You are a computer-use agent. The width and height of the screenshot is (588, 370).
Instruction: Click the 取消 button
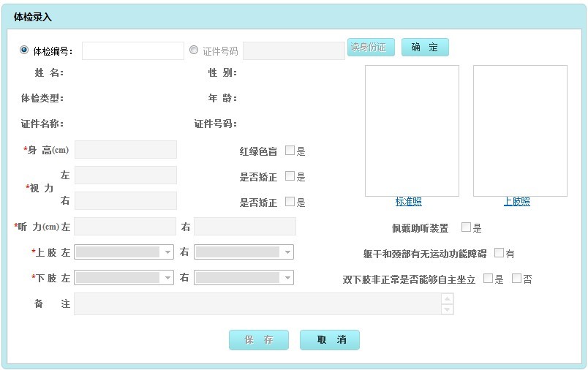point(330,340)
